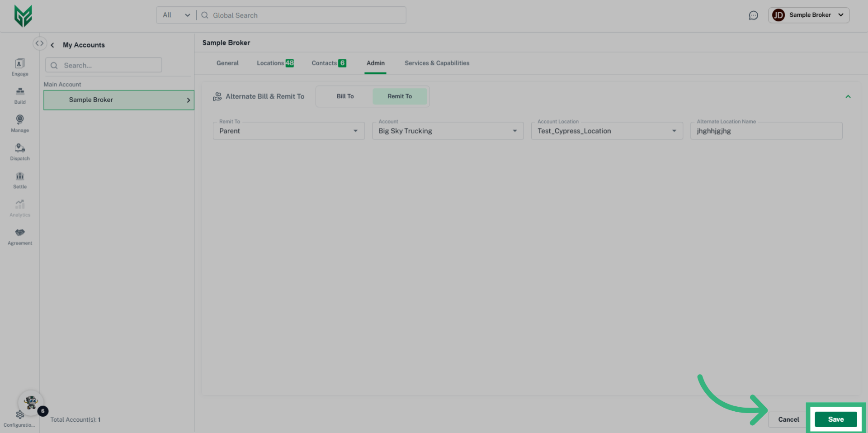This screenshot has height=433, width=868.
Task: Click the Alternate Bill & Remit To icon
Action: (217, 96)
